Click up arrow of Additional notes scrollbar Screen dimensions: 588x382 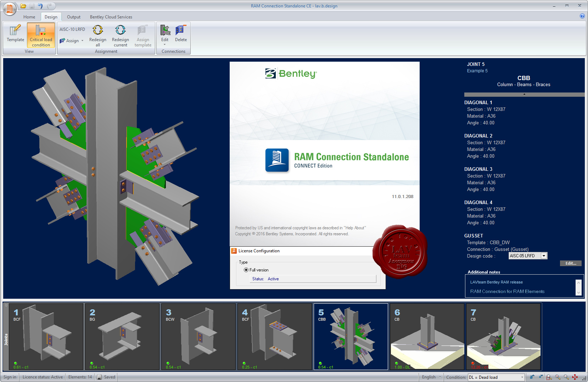pos(578,283)
